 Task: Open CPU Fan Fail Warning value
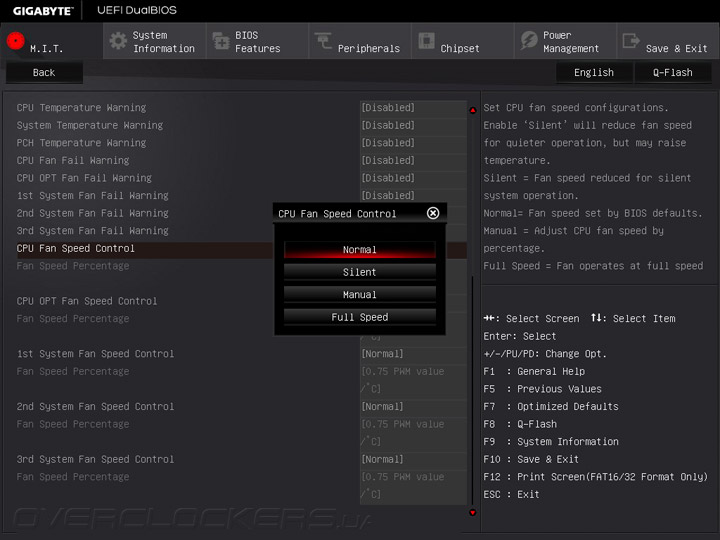point(413,160)
